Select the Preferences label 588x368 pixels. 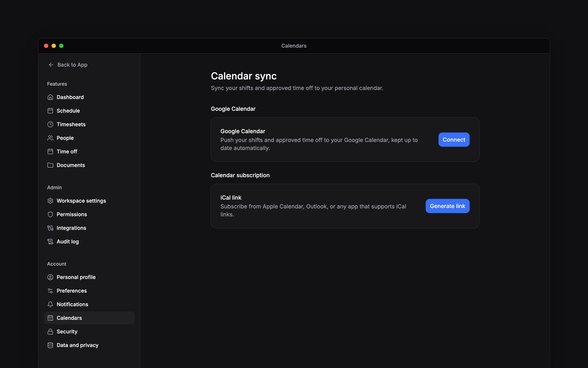pos(72,291)
